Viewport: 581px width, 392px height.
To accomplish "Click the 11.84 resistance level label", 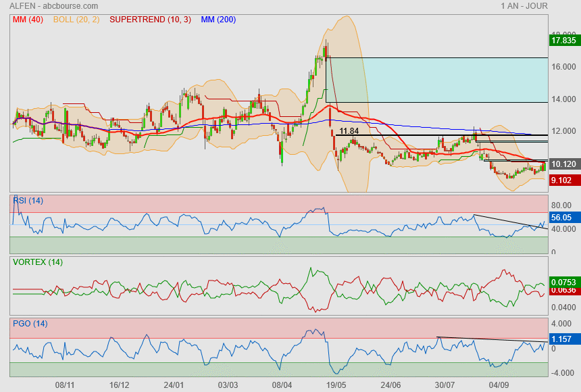I will point(349,131).
